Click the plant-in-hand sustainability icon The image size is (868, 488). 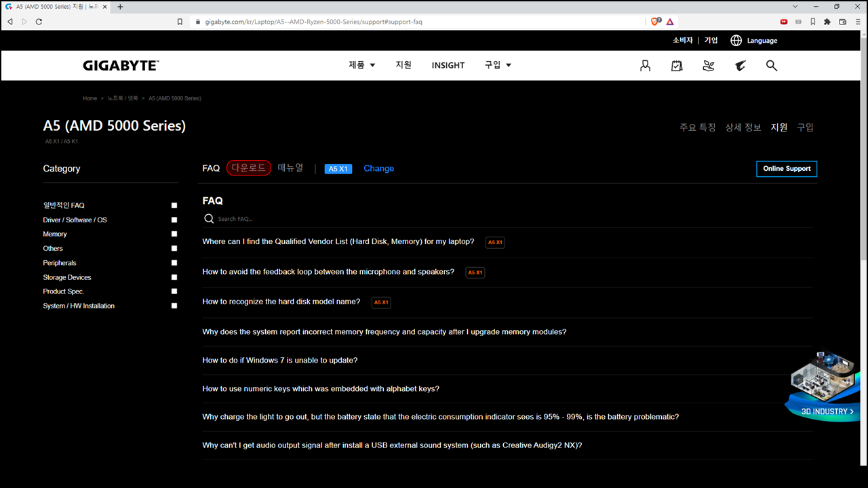coord(709,66)
